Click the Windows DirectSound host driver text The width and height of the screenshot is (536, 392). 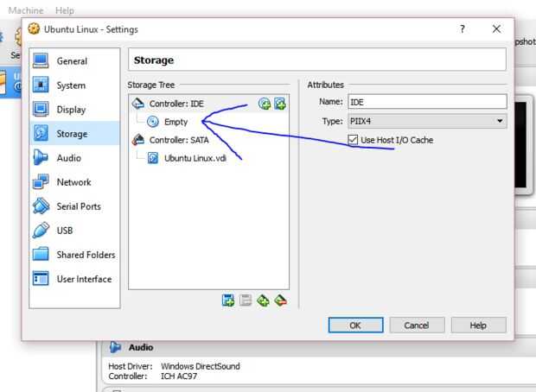point(201,366)
